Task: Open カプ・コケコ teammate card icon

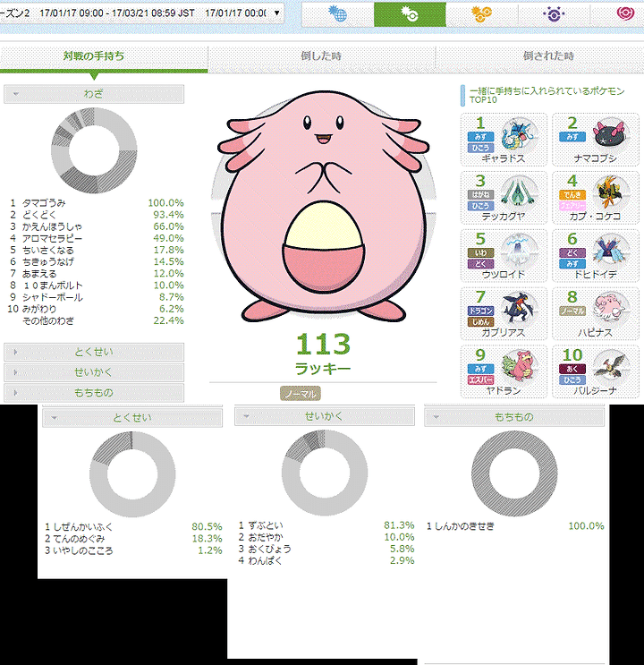Action: 611,193
